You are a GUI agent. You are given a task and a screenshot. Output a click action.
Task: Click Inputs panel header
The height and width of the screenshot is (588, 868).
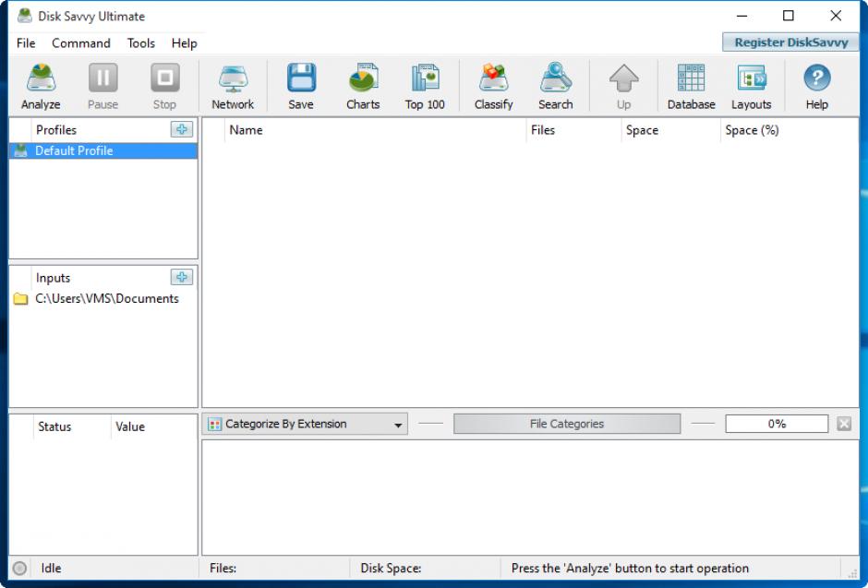[54, 278]
